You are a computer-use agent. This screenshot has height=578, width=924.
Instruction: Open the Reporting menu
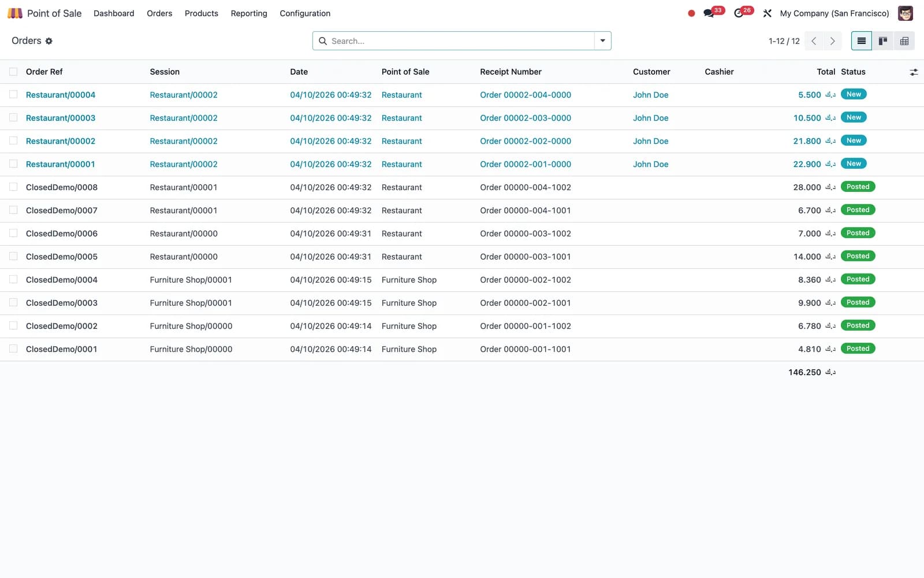(249, 13)
